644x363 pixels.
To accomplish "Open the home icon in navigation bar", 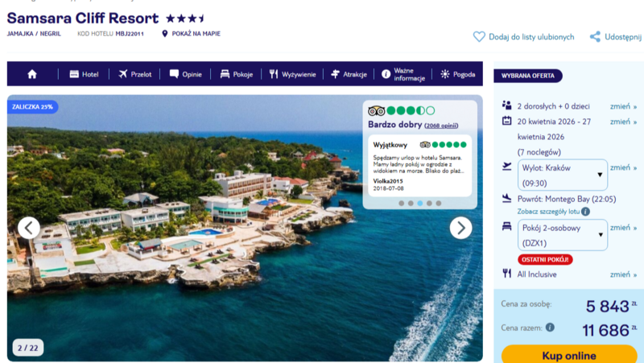I will pos(32,74).
